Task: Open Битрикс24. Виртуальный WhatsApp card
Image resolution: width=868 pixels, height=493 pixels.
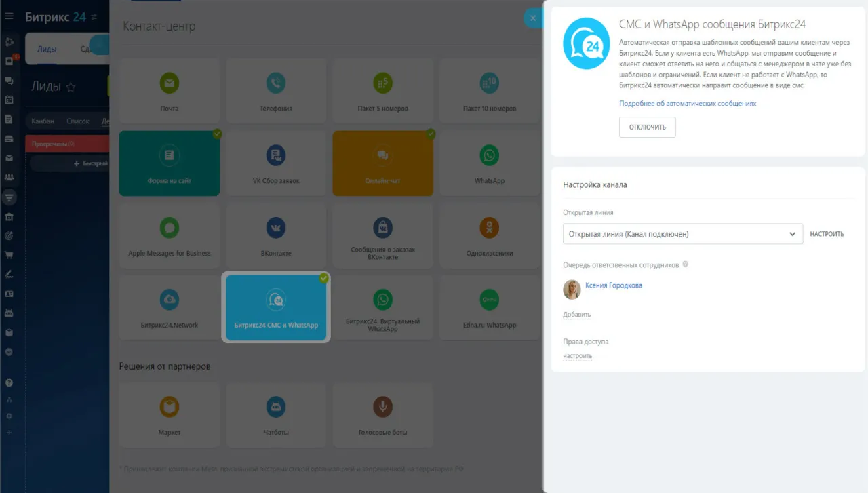Action: (x=383, y=308)
